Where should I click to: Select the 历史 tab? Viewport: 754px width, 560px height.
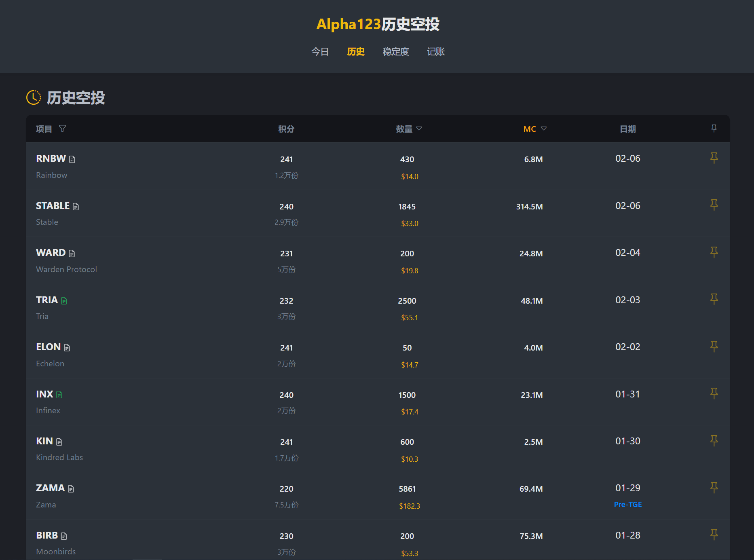coord(356,52)
